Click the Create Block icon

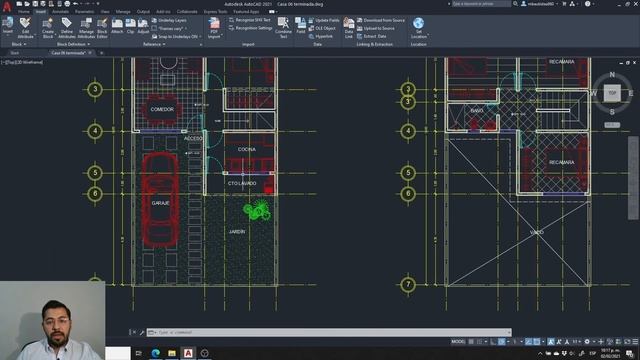[48, 23]
